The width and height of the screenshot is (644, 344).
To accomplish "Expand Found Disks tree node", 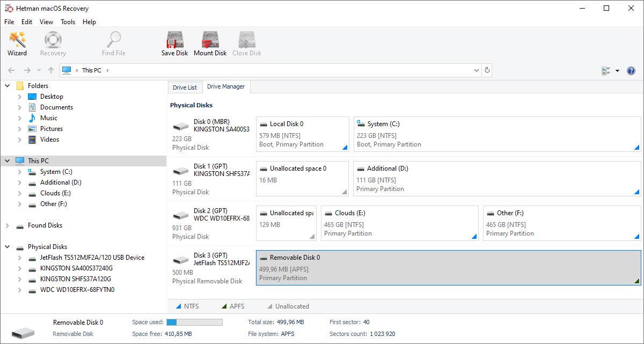I will (7, 225).
